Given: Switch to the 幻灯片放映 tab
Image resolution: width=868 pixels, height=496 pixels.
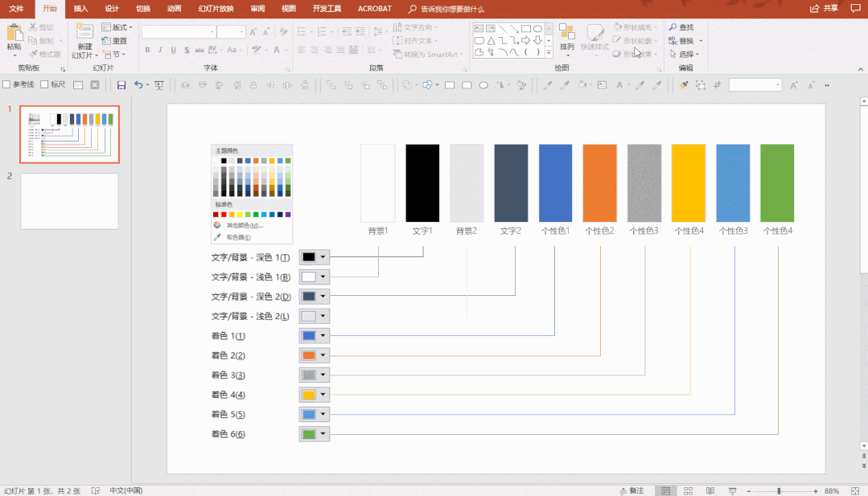Looking at the screenshot, I should click(216, 9).
